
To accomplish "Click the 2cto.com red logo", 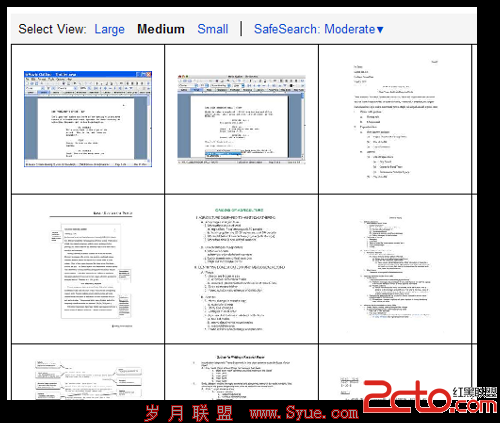I will [x=430, y=397].
